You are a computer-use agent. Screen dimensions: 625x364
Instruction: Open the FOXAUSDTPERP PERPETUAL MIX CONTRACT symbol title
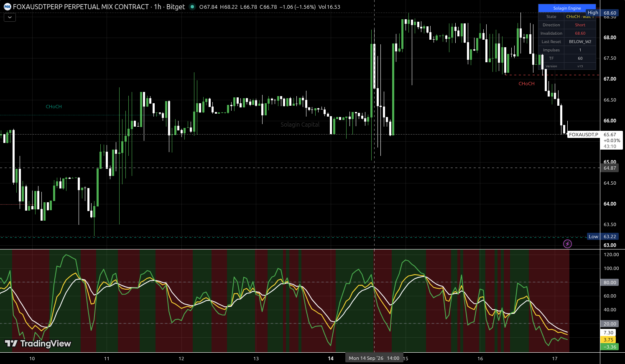click(x=82, y=7)
